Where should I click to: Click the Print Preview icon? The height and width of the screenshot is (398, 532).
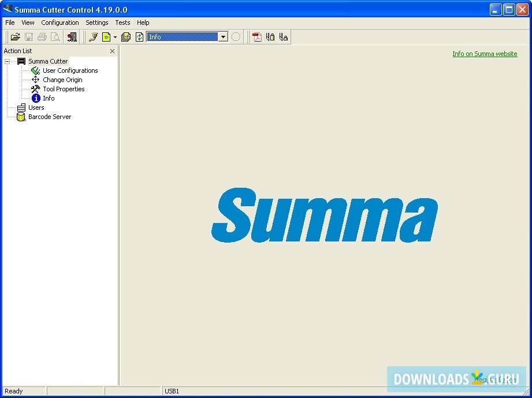tap(55, 37)
